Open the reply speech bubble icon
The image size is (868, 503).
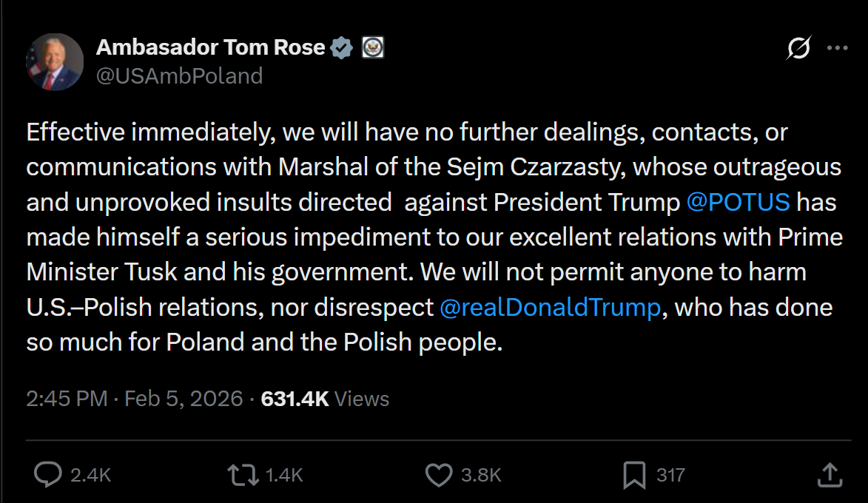click(x=47, y=475)
